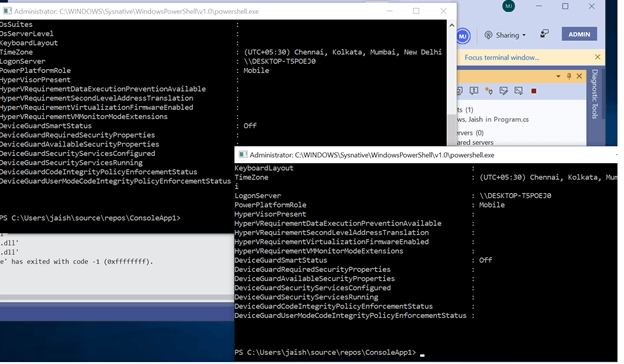This screenshot has width=624, height=364.
Task: Dismiss the Focus terminal window notification bar
Action: click(597, 57)
